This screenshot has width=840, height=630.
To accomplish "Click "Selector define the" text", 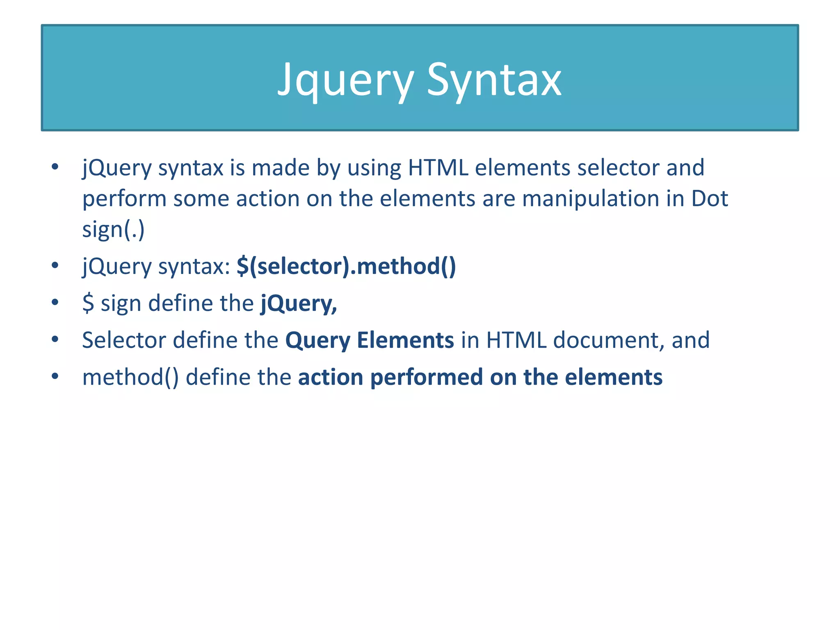I will [x=180, y=340].
